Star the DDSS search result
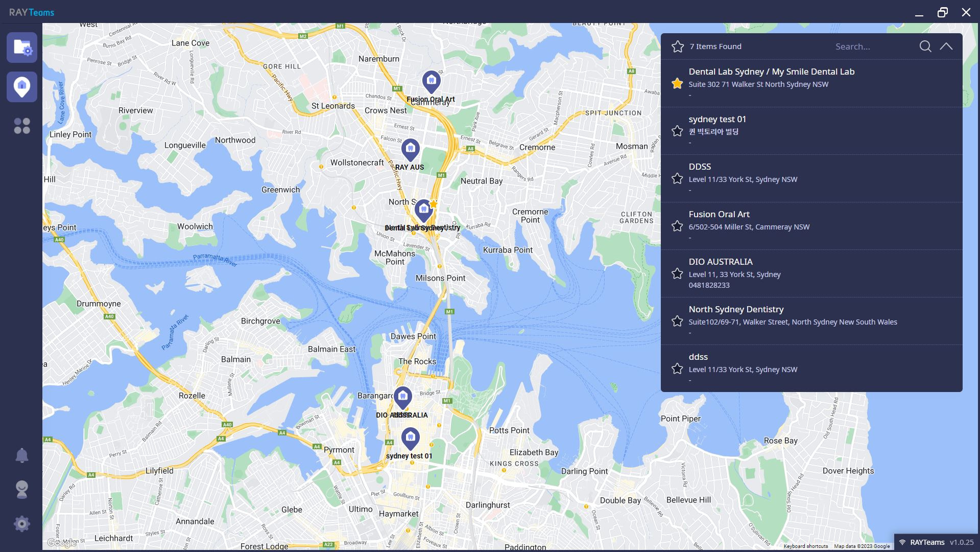 (x=677, y=178)
